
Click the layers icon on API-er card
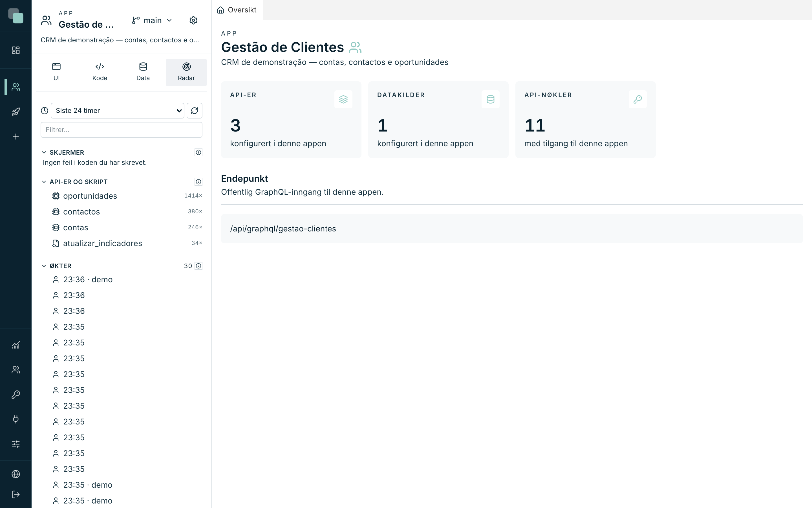pyautogui.click(x=343, y=99)
